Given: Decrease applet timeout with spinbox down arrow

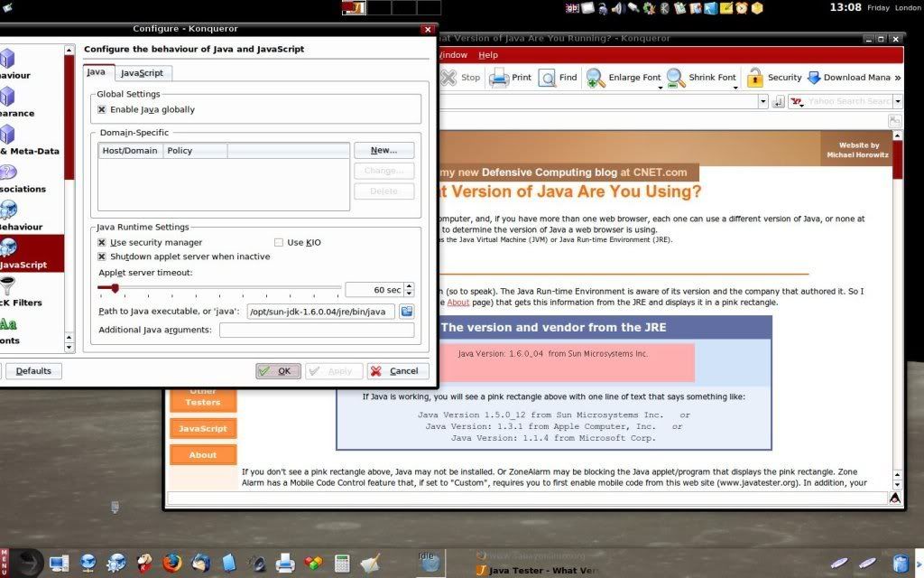Looking at the screenshot, I should click(410, 294).
